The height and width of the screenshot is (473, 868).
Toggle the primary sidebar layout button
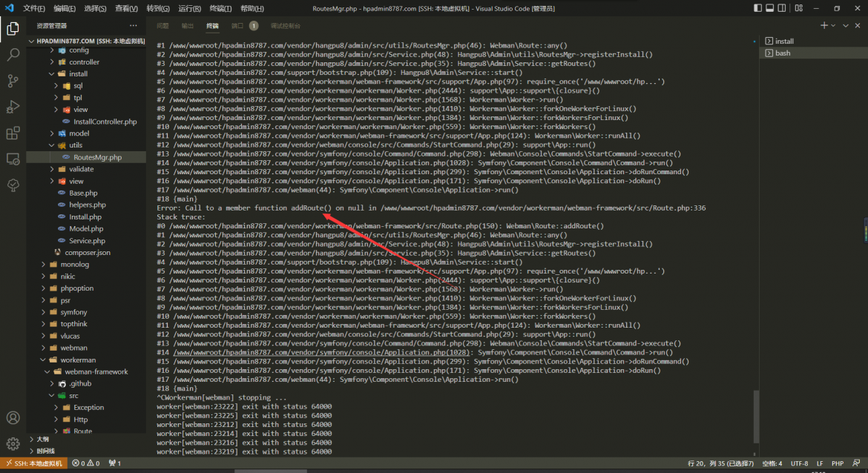(x=757, y=8)
